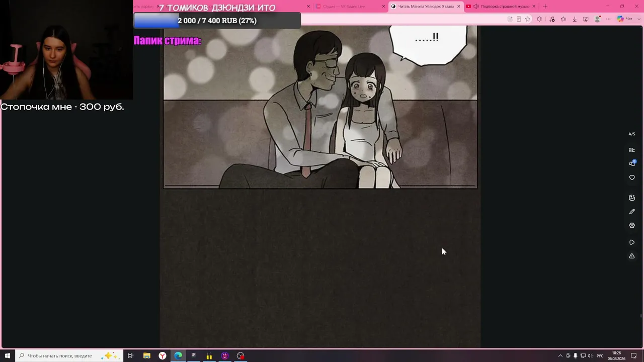Click the streamer webcam overlay

(66, 50)
